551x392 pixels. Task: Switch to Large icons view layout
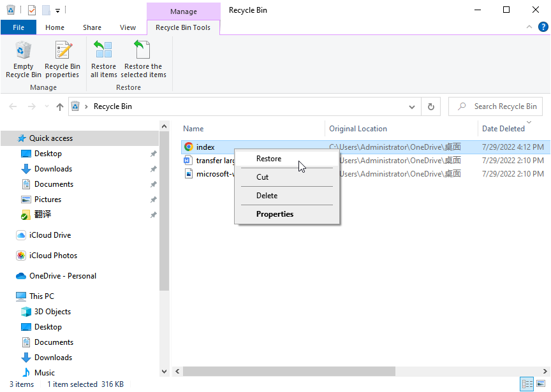tap(541, 384)
